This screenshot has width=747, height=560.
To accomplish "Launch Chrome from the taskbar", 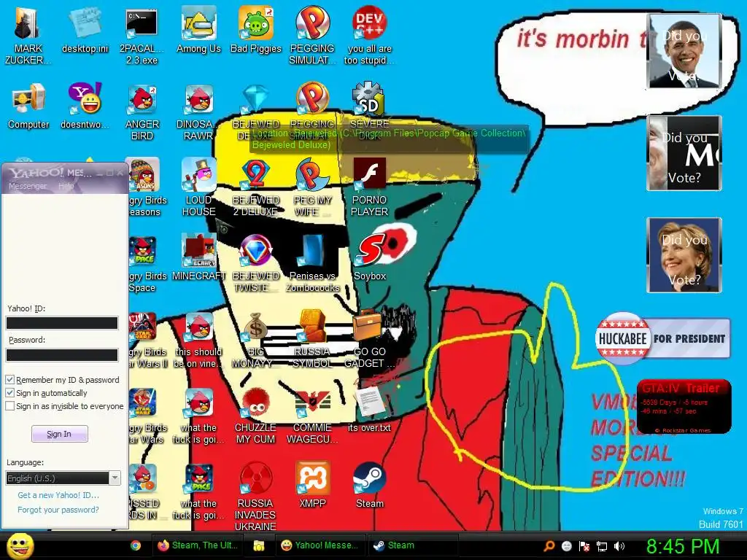I will (136, 545).
